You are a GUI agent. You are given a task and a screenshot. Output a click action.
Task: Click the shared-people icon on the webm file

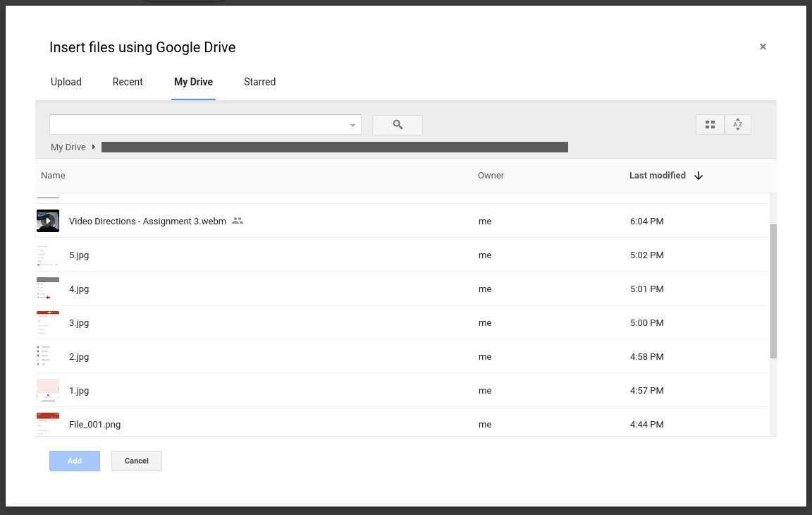click(x=238, y=221)
